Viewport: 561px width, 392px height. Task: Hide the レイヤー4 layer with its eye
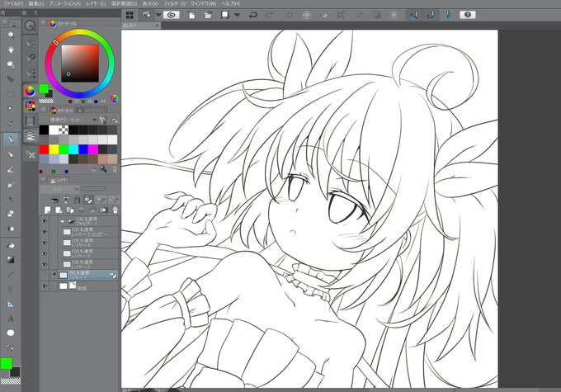pos(45,243)
